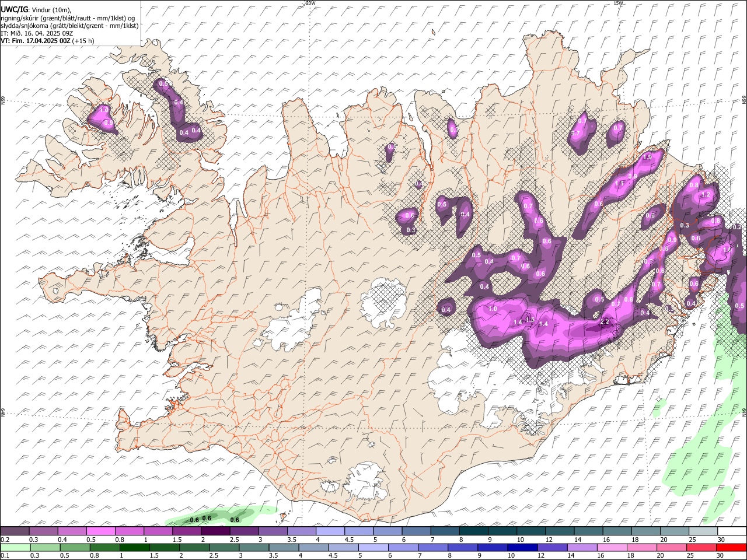Select the 25 light gray snow swatch
The height and width of the screenshot is (560, 747).
coord(703,531)
